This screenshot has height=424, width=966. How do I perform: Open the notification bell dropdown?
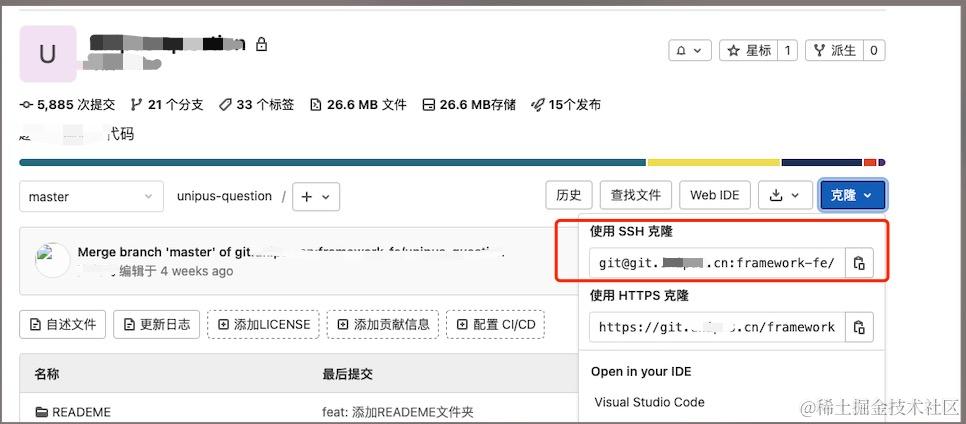(689, 51)
